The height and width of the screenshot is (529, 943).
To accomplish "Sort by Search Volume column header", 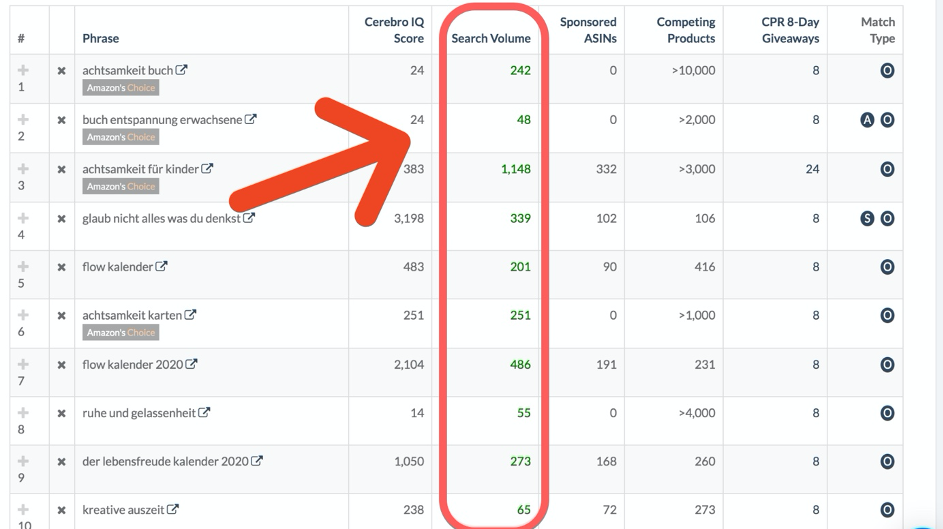I will click(491, 38).
